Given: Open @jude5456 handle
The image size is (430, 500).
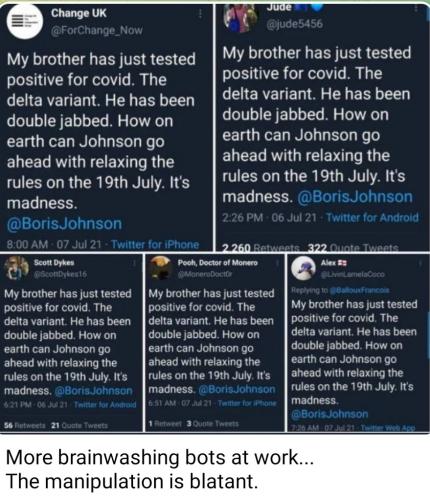Looking at the screenshot, I should pos(295,24).
